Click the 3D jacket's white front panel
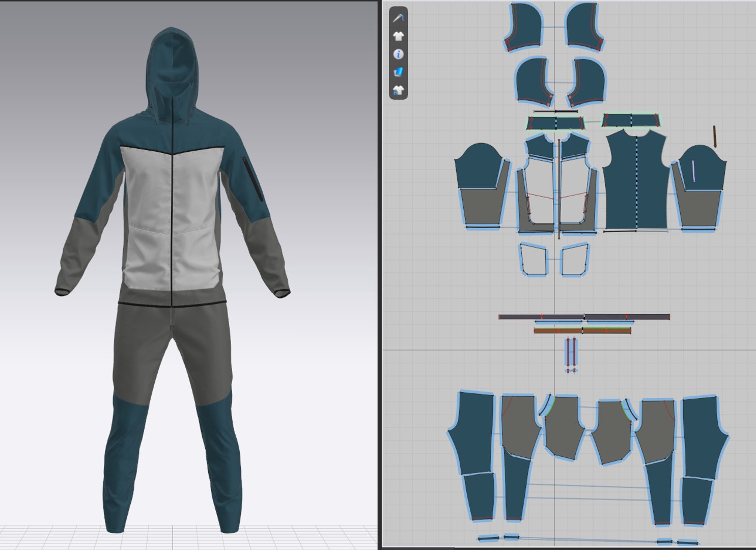756x550 pixels. coord(173,219)
